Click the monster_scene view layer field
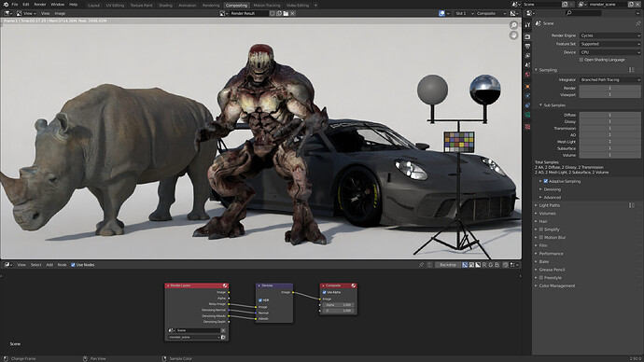 point(608,4)
